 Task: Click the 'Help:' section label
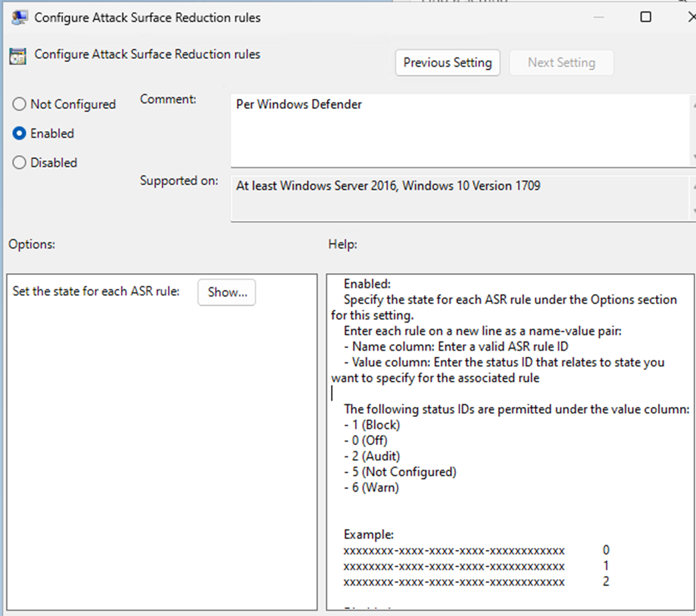tap(343, 245)
